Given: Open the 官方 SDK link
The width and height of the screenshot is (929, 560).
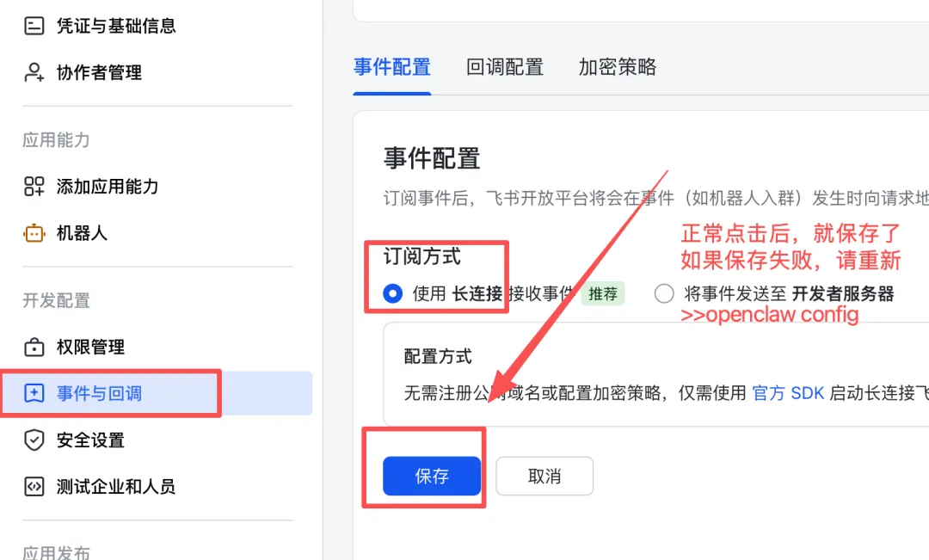Looking at the screenshot, I should (788, 393).
